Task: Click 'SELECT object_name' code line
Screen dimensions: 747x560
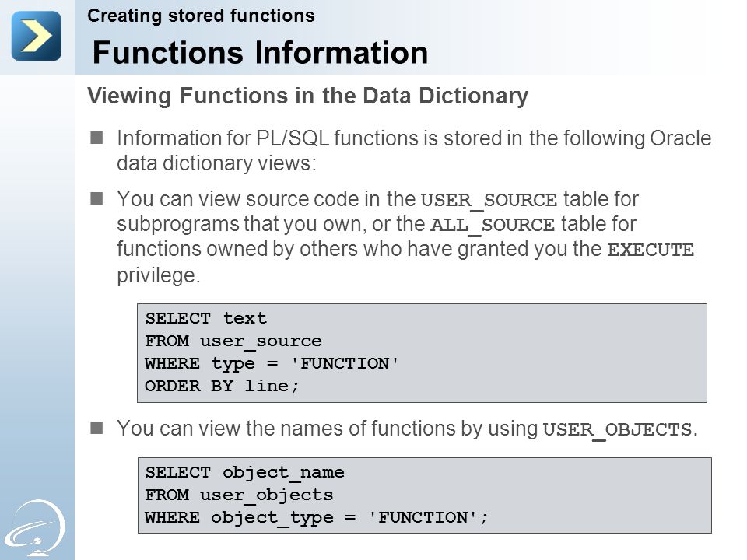Action: [244, 472]
